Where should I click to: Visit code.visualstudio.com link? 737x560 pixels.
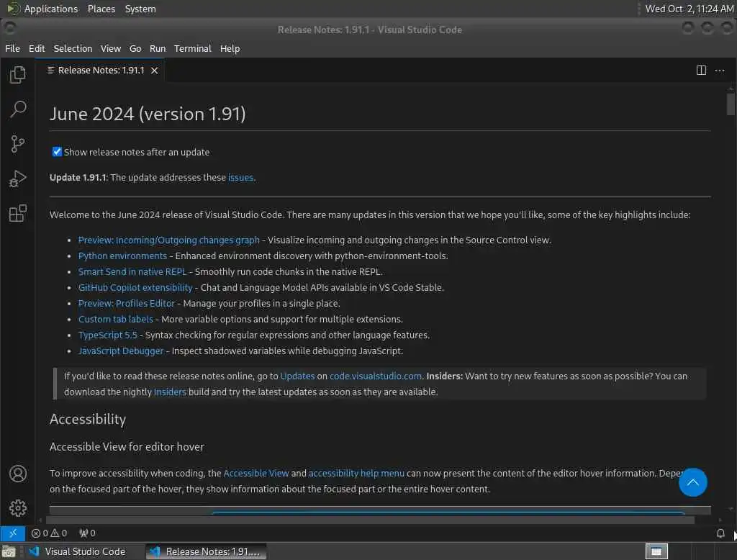click(376, 376)
